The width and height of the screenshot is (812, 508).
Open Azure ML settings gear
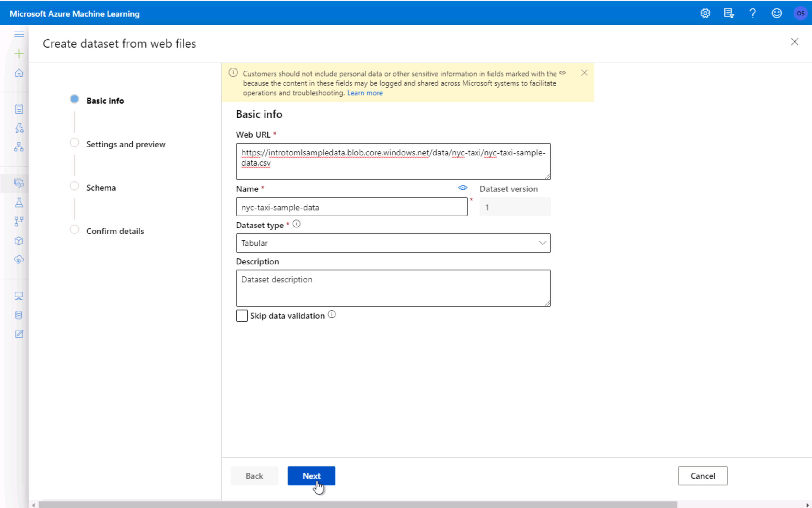[x=705, y=13]
